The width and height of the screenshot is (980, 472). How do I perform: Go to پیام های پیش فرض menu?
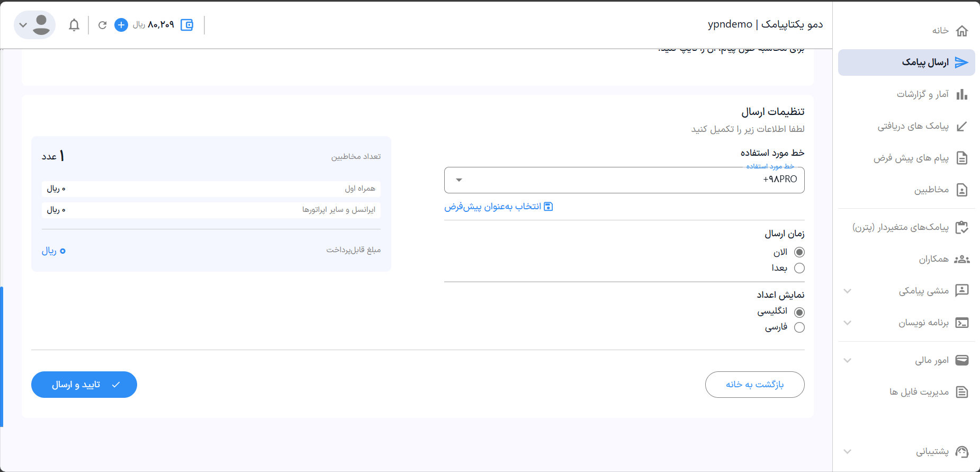(911, 158)
